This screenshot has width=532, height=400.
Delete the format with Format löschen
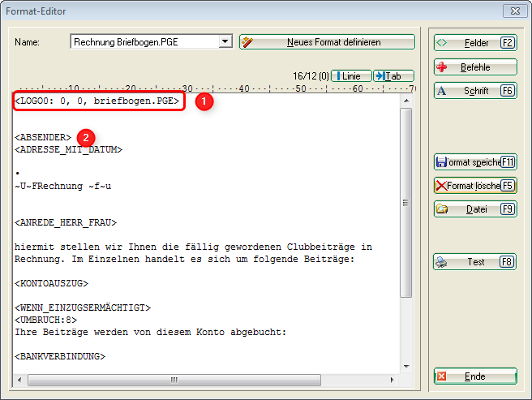[475, 185]
